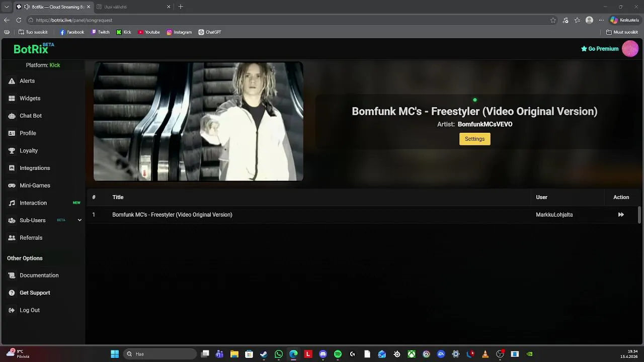Image resolution: width=644 pixels, height=362 pixels.
Task: Open a new browser tab
Action: [181, 7]
